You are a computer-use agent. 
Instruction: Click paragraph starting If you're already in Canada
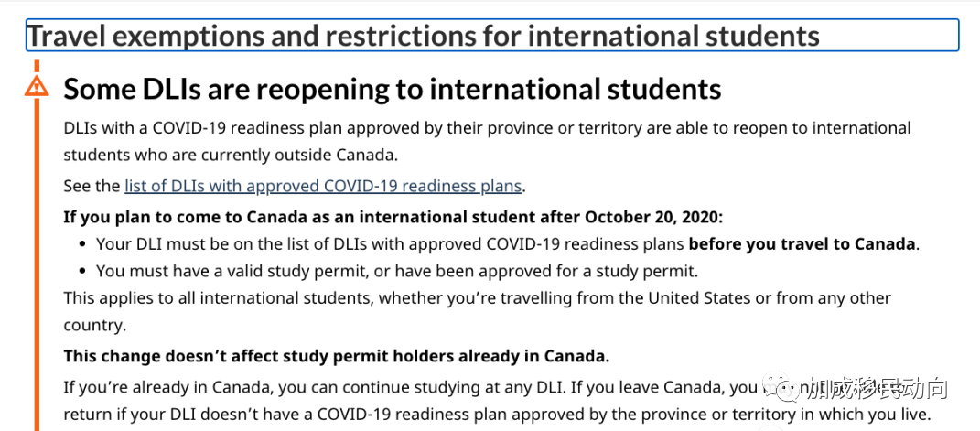tap(498, 400)
